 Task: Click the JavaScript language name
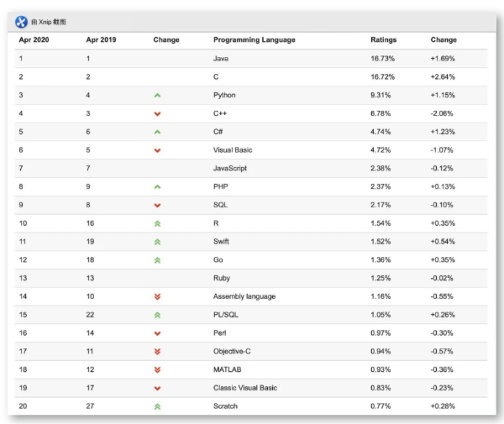(x=233, y=169)
